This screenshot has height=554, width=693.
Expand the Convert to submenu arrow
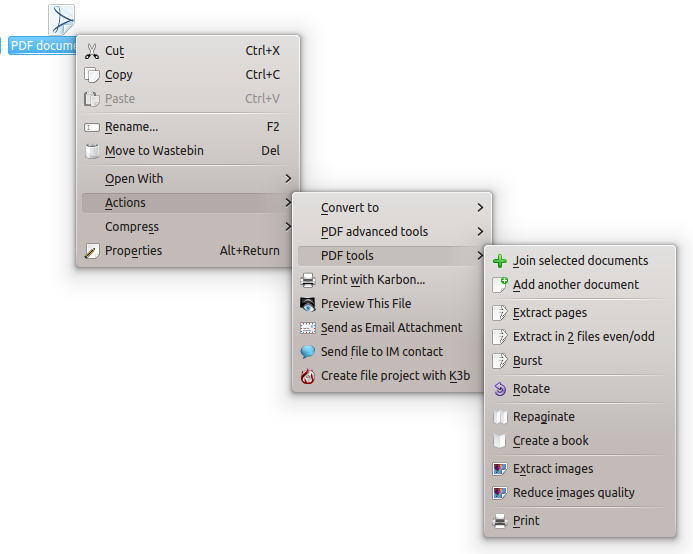pyautogui.click(x=480, y=207)
